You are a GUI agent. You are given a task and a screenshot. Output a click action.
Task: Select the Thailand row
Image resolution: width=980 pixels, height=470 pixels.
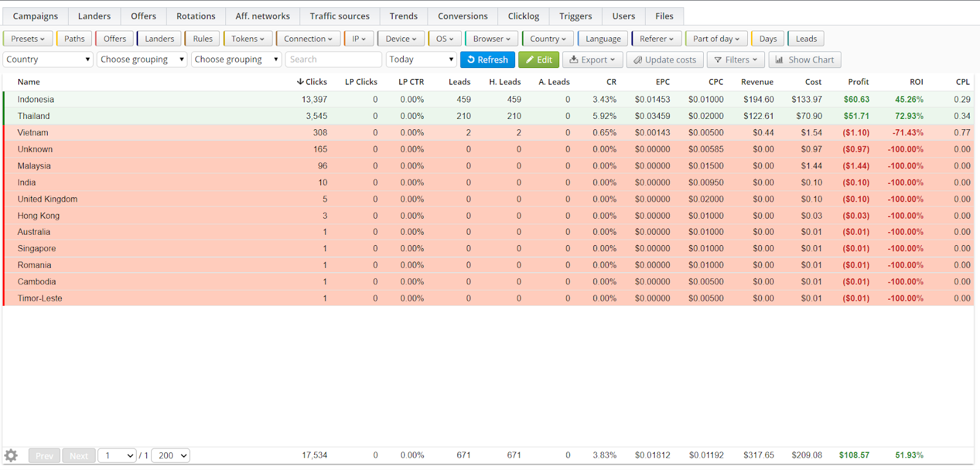point(488,116)
